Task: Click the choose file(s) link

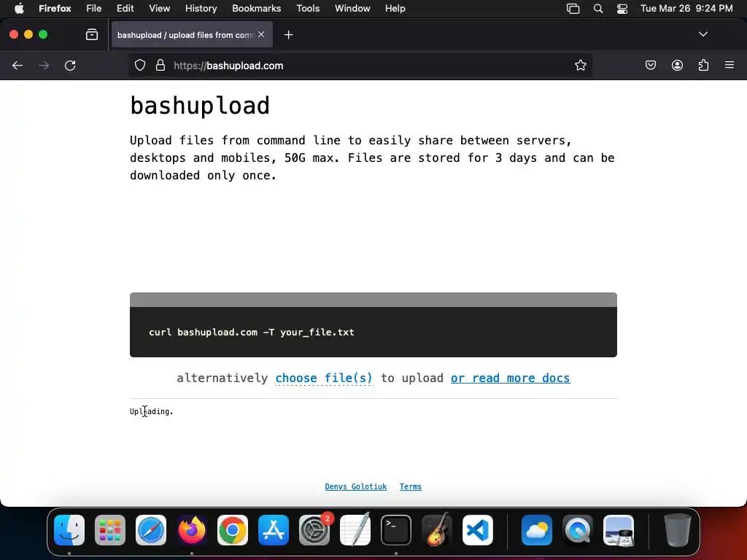Action: click(x=324, y=378)
